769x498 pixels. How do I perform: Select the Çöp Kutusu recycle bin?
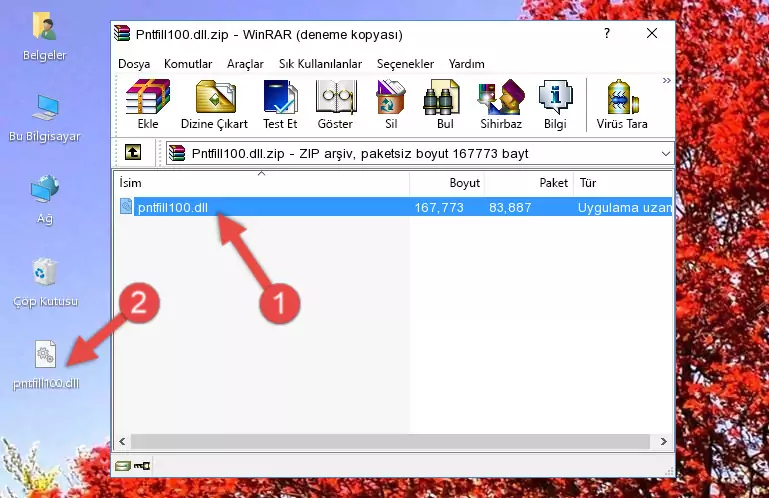pyautogui.click(x=45, y=282)
